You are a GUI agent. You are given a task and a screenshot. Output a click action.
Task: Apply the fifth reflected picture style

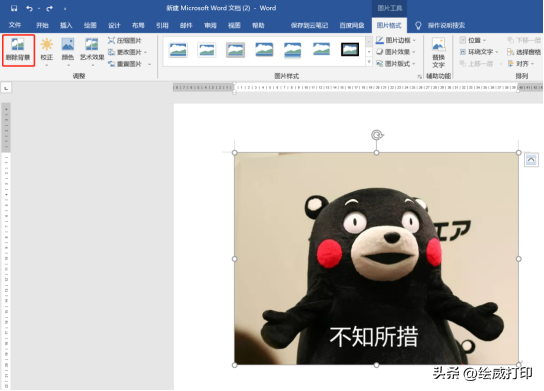(292, 50)
